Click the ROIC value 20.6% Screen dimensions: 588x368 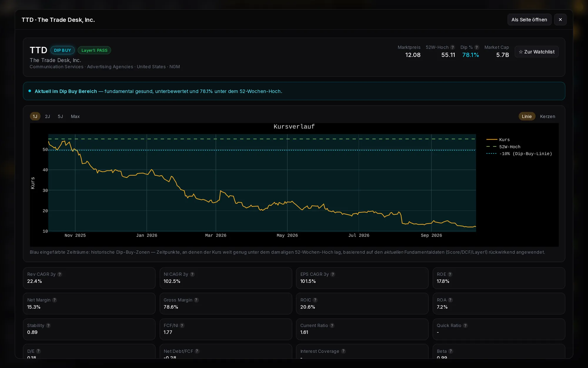point(308,307)
